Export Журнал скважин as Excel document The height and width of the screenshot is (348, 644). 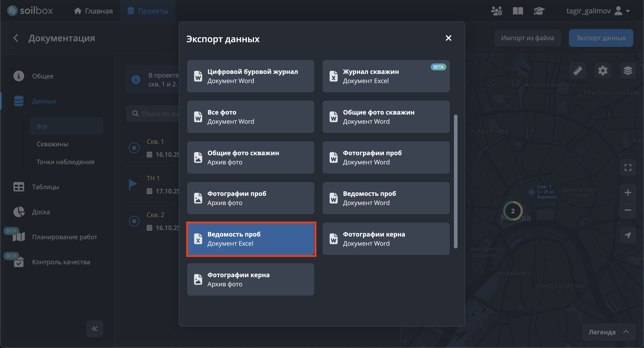pyautogui.click(x=386, y=76)
